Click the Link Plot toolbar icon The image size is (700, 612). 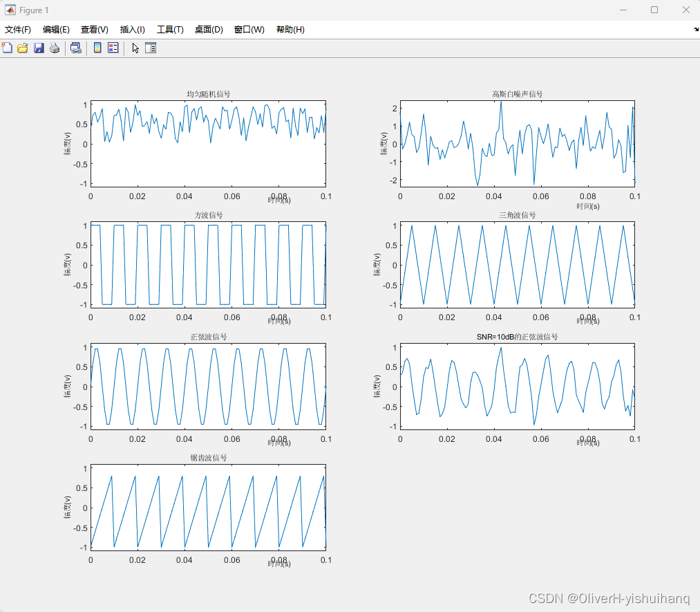click(x=76, y=48)
